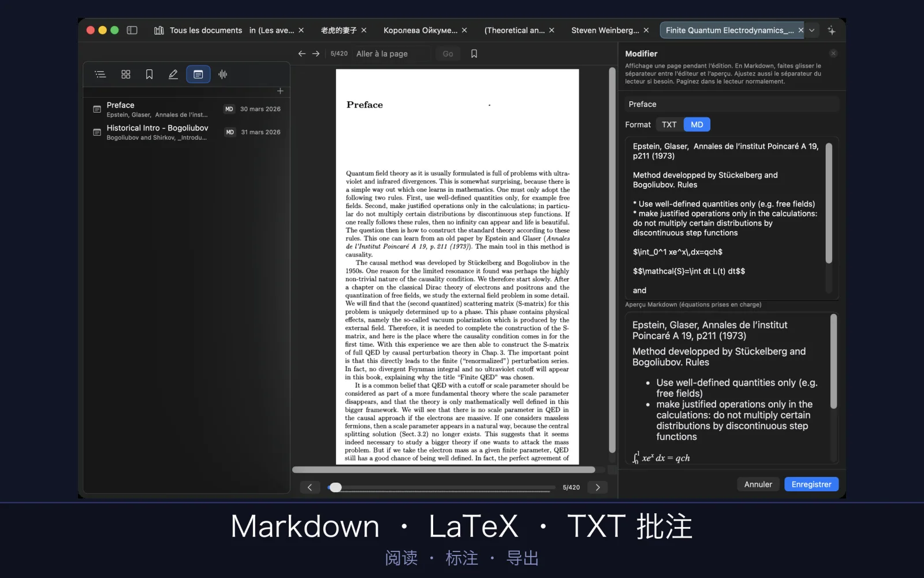Screen dimensions: 924x578
Task: Open the (Theoretical an... tab
Action: coord(515,30)
